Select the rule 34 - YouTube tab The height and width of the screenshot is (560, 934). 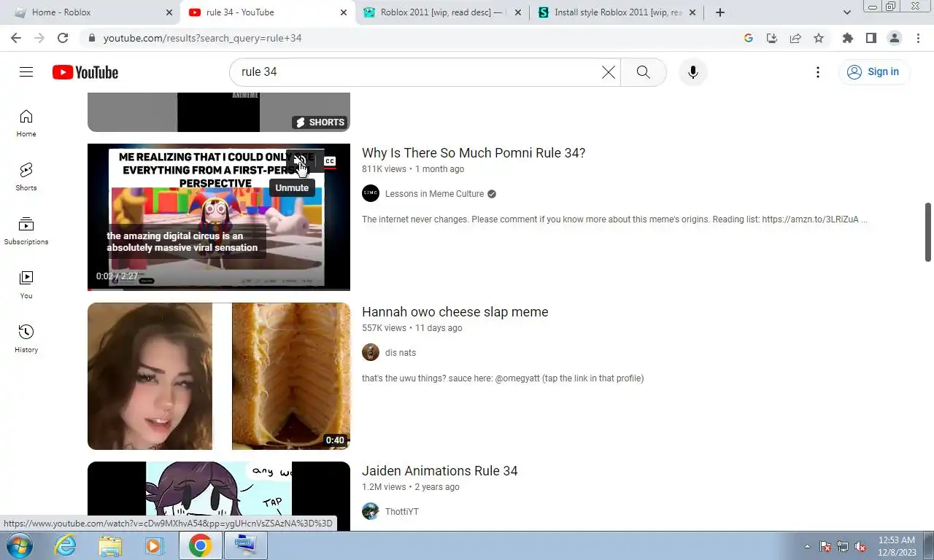coord(268,12)
